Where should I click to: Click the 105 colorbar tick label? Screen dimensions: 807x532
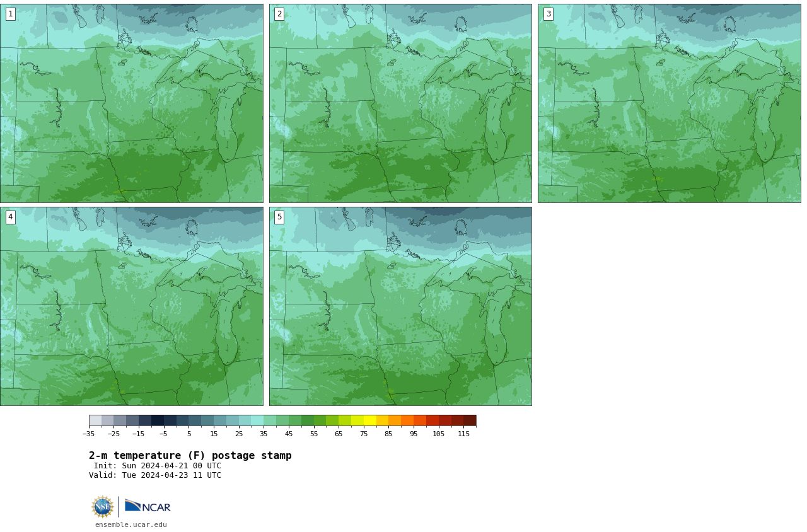point(438,434)
